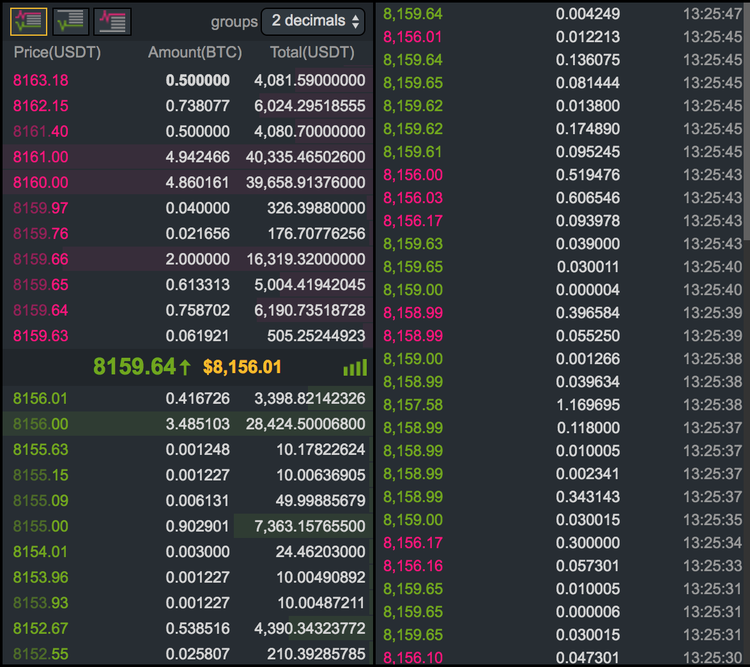The image size is (750, 667).
Task: Select buy order at price 8153.93
Action: coord(188,603)
